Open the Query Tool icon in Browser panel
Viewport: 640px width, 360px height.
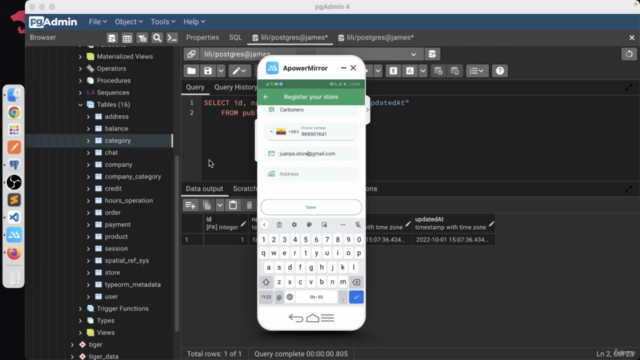(111, 38)
